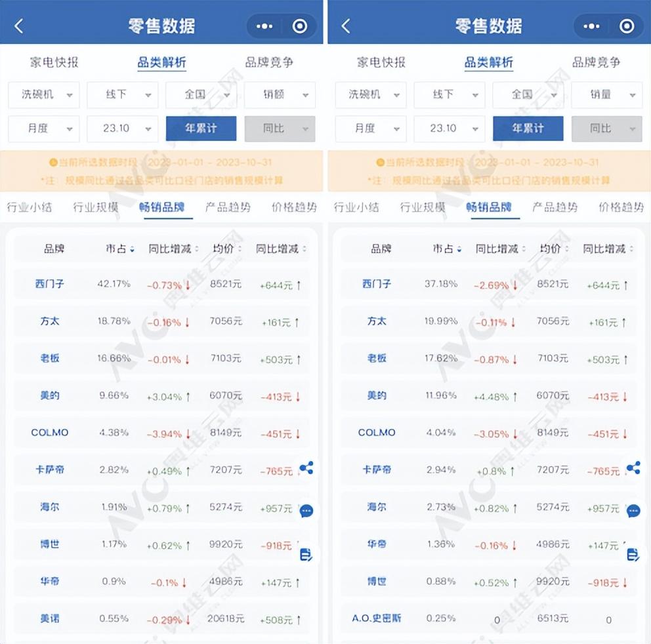
Task: Sort by 均价 in left panel table
Action: (x=226, y=249)
